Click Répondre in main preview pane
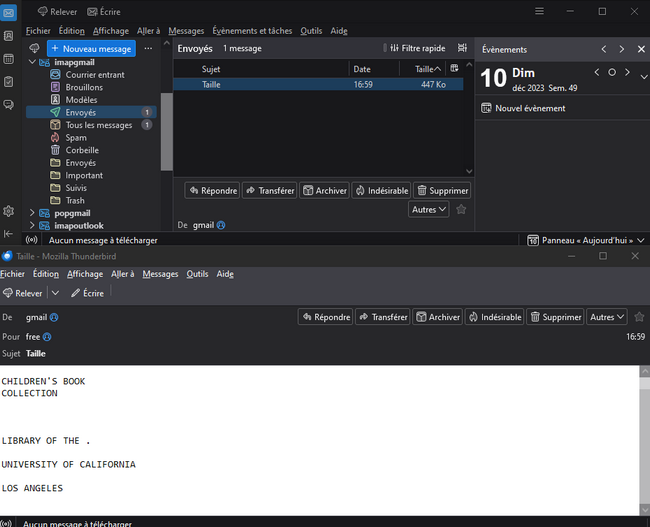The width and height of the screenshot is (650, 527). tap(212, 191)
